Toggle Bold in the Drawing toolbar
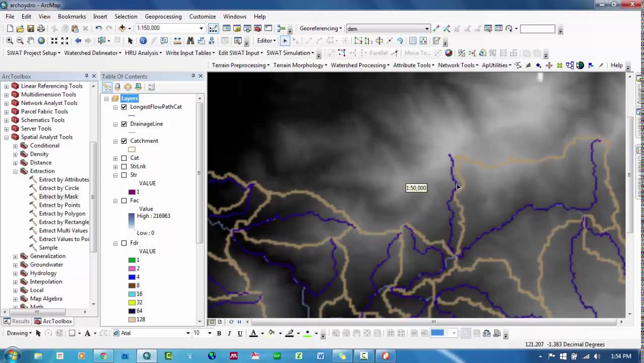 click(219, 333)
